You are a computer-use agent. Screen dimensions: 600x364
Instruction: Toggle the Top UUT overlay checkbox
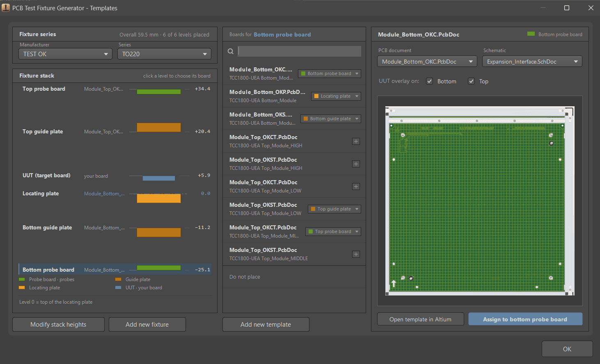(471, 81)
